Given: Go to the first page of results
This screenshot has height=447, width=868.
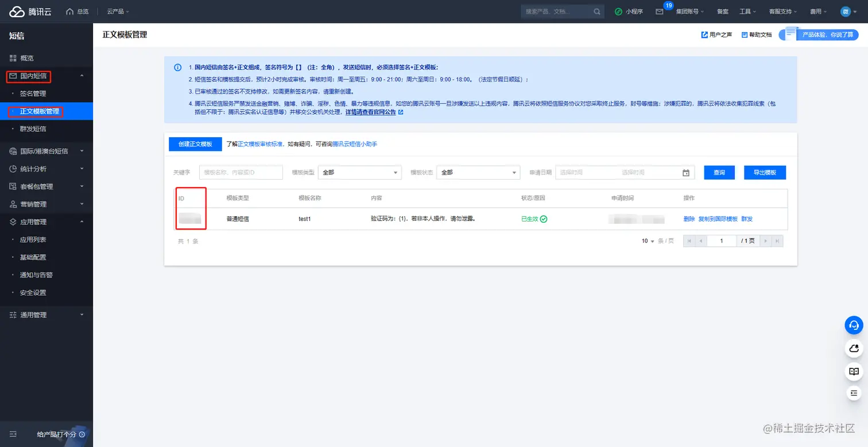Looking at the screenshot, I should (689, 242).
